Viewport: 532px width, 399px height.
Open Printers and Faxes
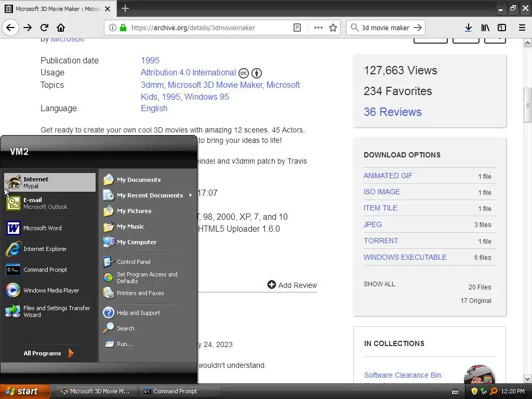[148, 293]
